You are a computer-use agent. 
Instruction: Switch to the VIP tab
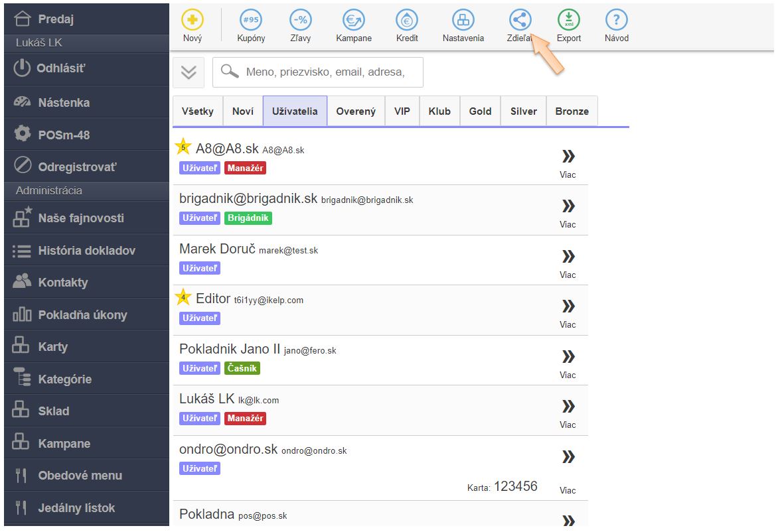[x=402, y=111]
